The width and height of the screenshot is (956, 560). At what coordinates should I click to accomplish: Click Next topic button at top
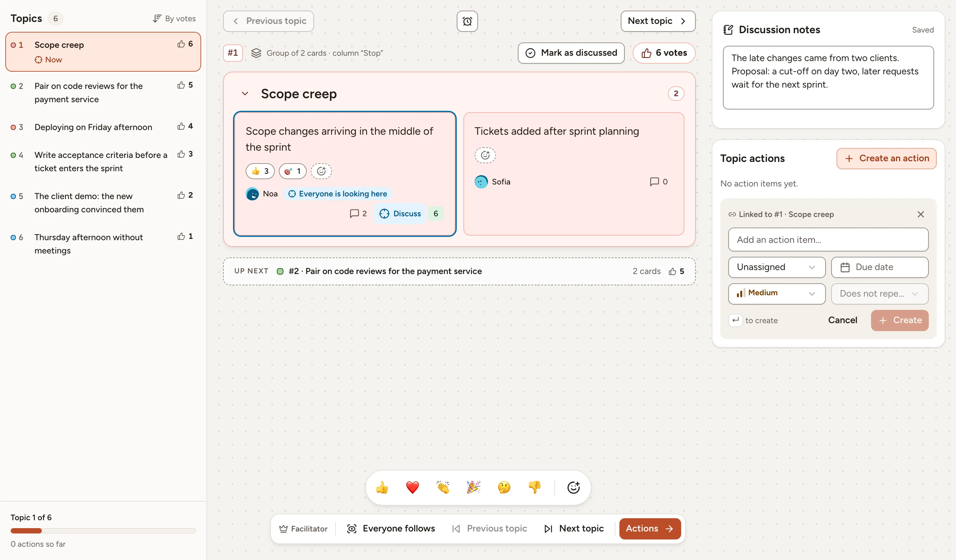click(x=658, y=21)
